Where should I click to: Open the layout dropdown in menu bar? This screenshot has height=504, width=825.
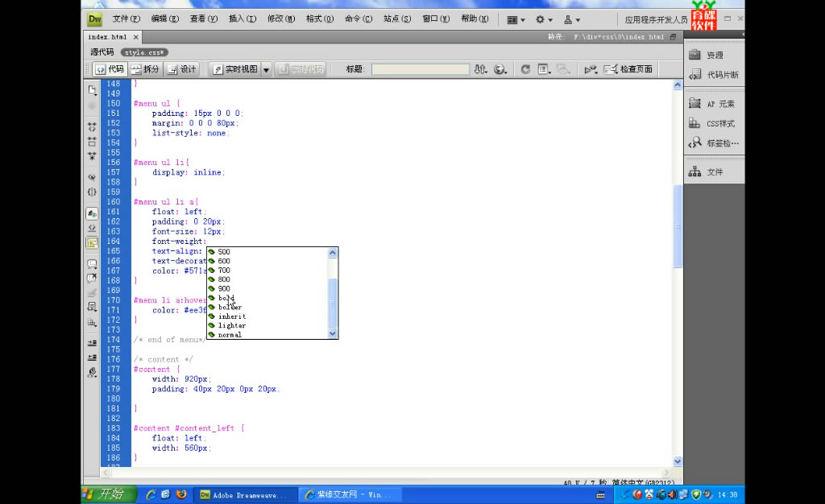pos(516,20)
